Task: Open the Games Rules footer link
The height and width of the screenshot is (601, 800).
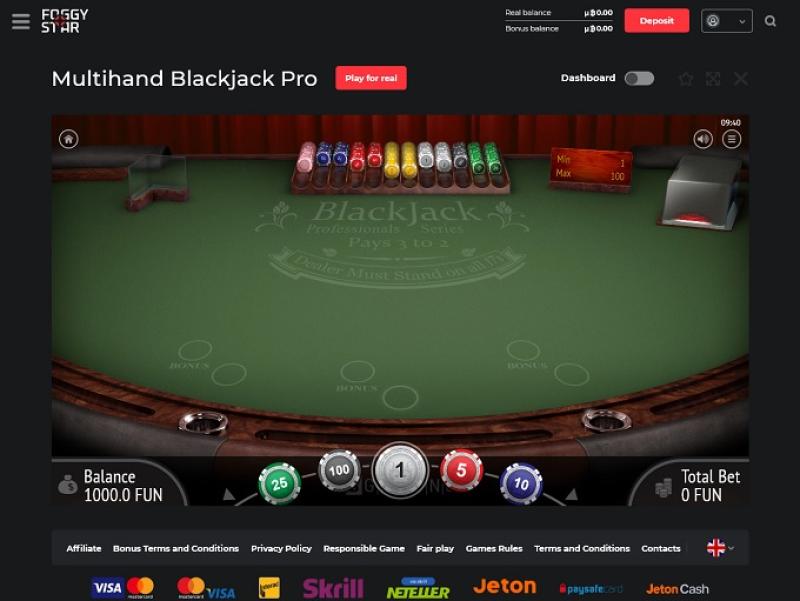Action: point(494,548)
